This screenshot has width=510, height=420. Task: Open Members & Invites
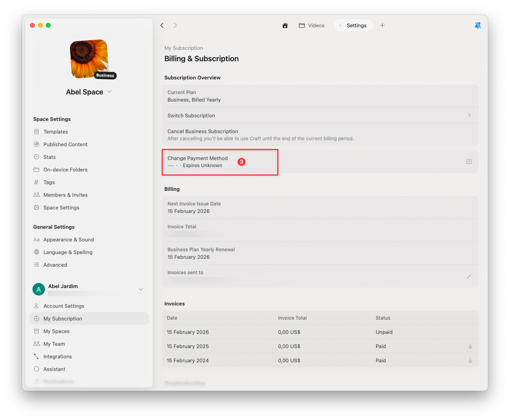pyautogui.click(x=65, y=195)
